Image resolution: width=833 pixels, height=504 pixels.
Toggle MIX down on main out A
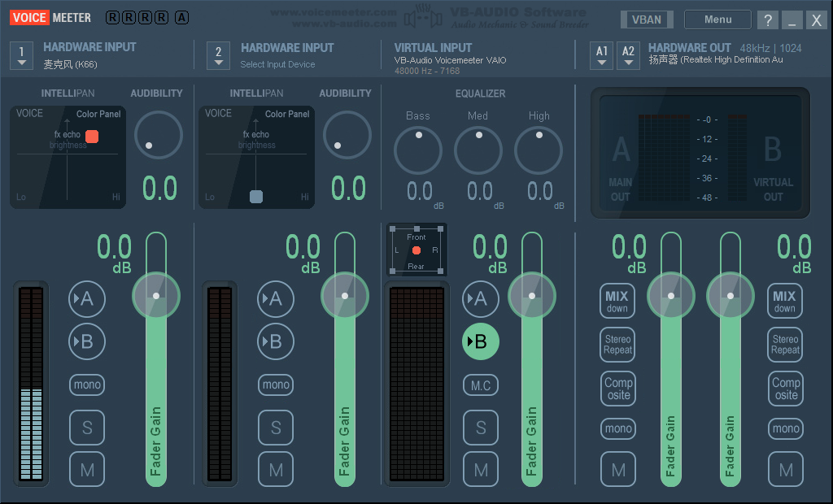pos(617,301)
